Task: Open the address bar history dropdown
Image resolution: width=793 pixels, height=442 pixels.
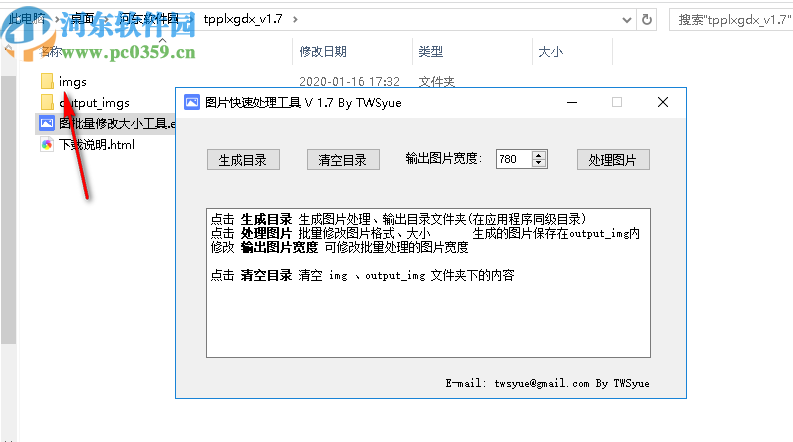Action: pyautogui.click(x=627, y=20)
